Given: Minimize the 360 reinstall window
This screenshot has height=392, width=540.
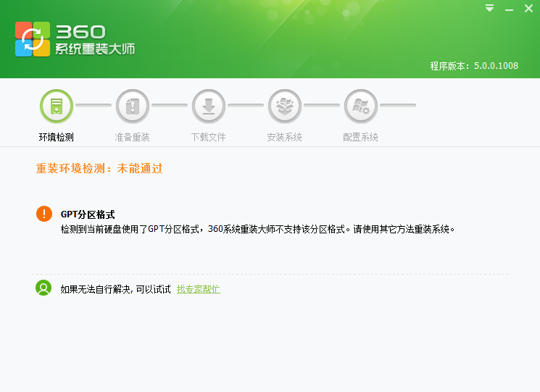Looking at the screenshot, I should [x=509, y=10].
